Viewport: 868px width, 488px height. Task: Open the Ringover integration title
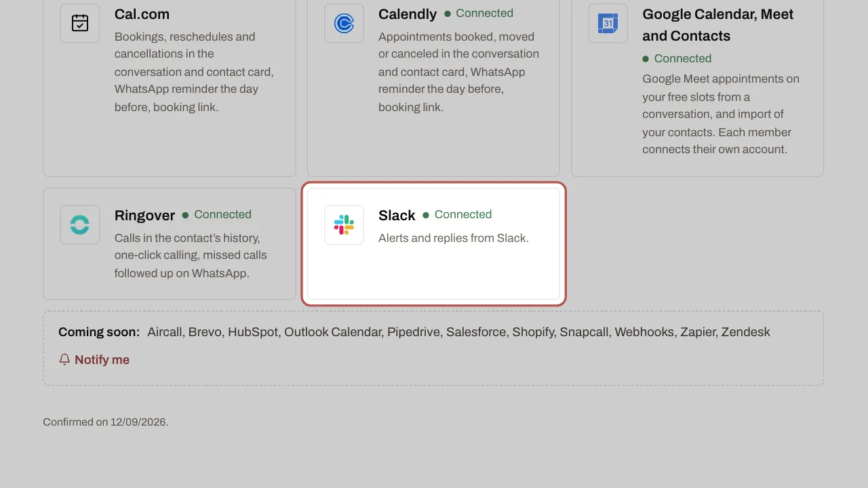coord(144,215)
